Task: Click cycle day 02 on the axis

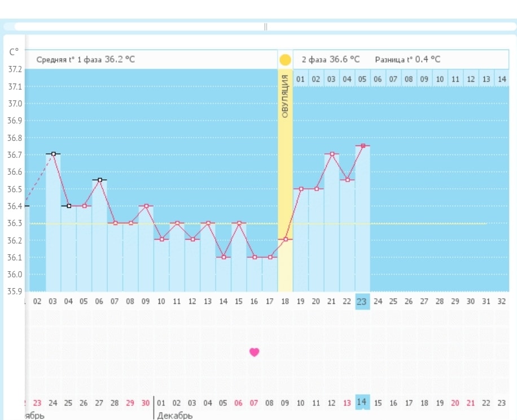Action: (x=37, y=302)
